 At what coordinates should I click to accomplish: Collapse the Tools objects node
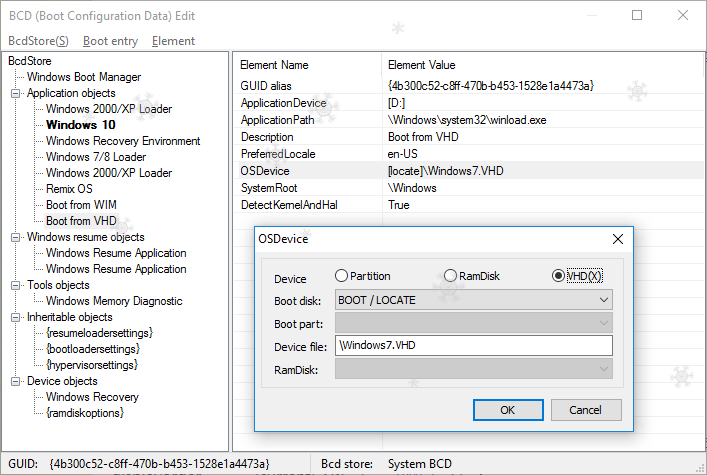point(15,286)
